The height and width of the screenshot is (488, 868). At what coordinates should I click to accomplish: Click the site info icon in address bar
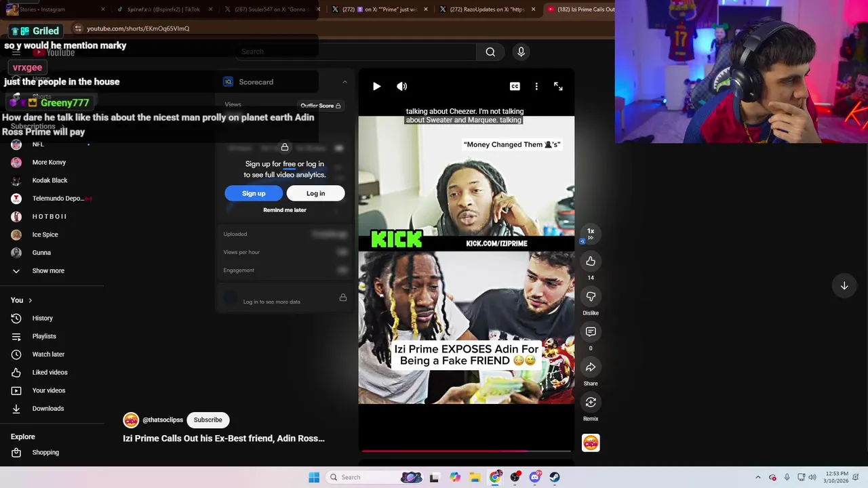pos(78,28)
